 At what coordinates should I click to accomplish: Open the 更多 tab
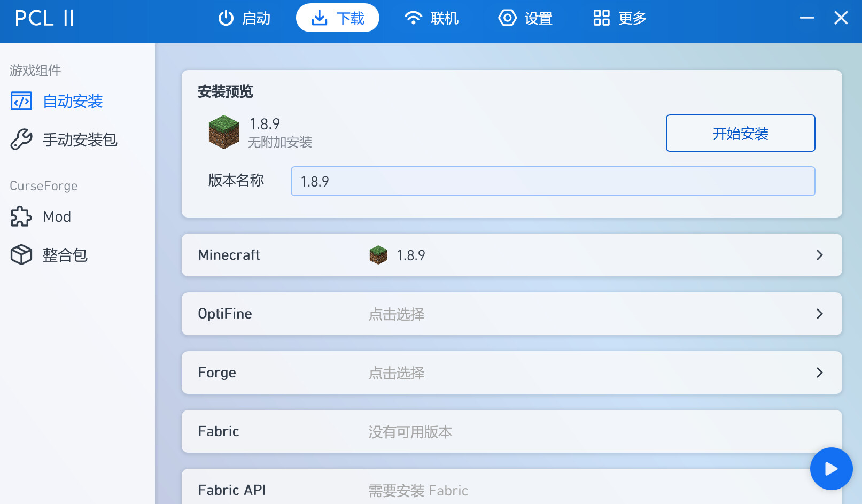(x=619, y=18)
